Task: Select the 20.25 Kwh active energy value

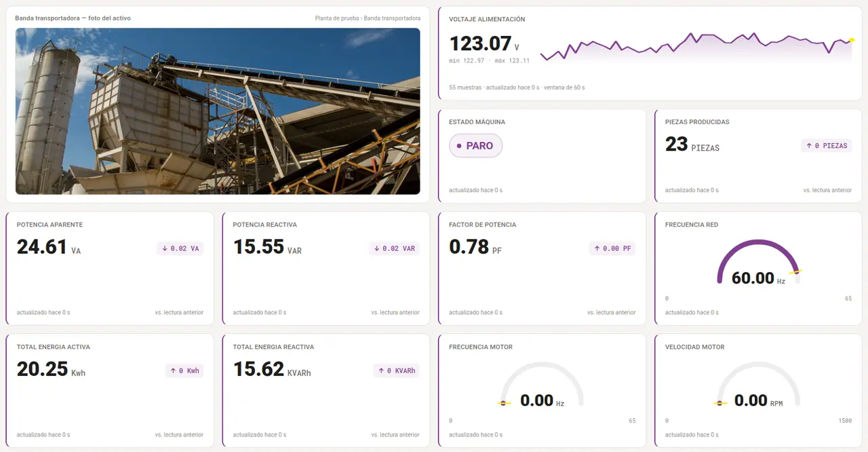Action: click(51, 369)
